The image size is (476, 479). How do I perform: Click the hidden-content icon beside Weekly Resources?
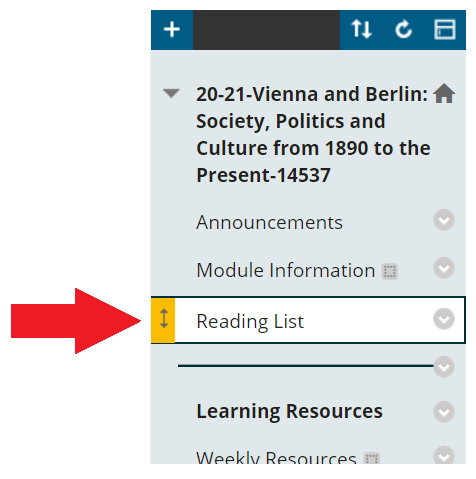pyautogui.click(x=372, y=458)
